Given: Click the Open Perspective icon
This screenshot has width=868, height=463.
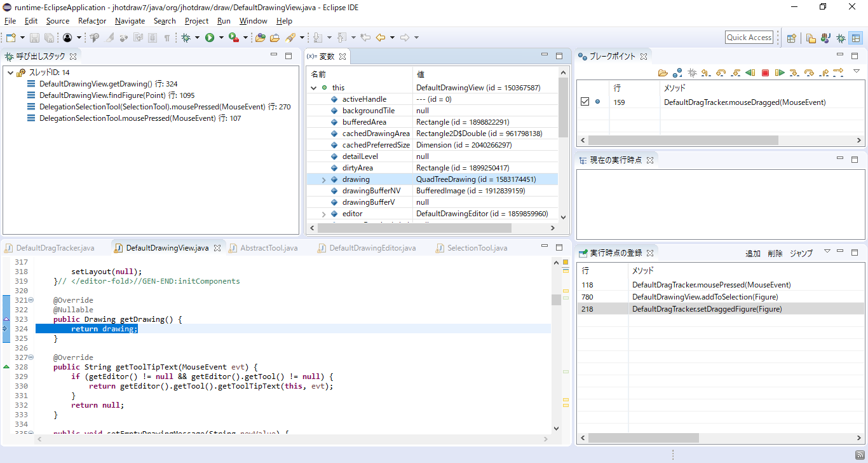Looking at the screenshot, I should [792, 38].
